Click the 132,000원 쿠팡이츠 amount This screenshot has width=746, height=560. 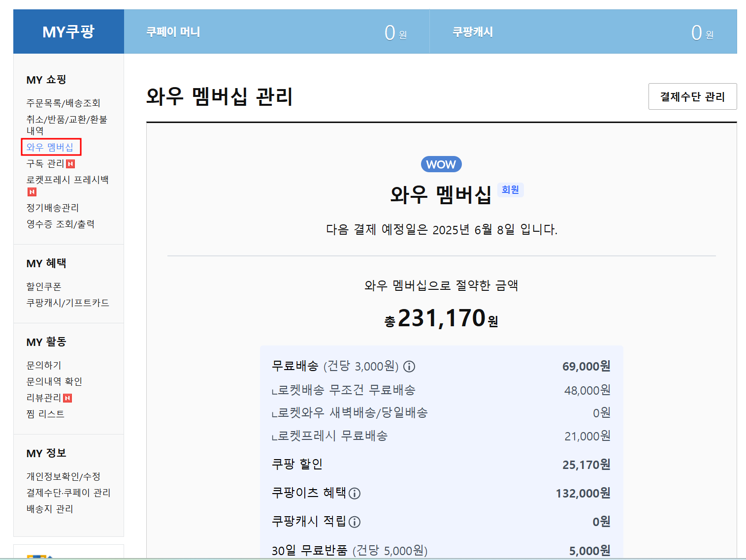583,494
